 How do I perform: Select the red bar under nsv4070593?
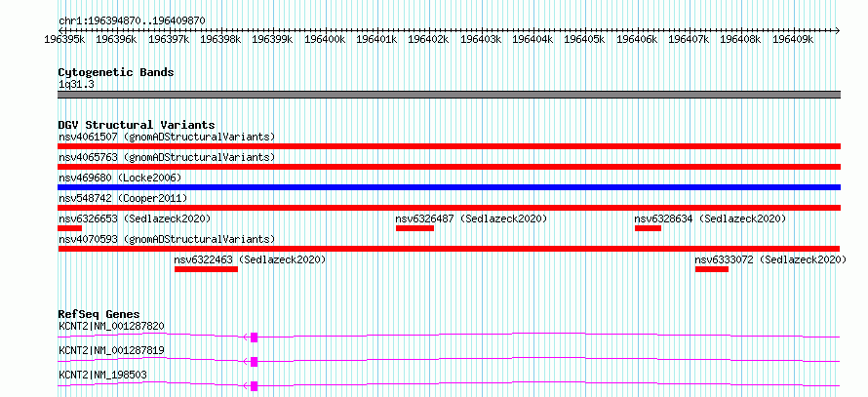449,249
